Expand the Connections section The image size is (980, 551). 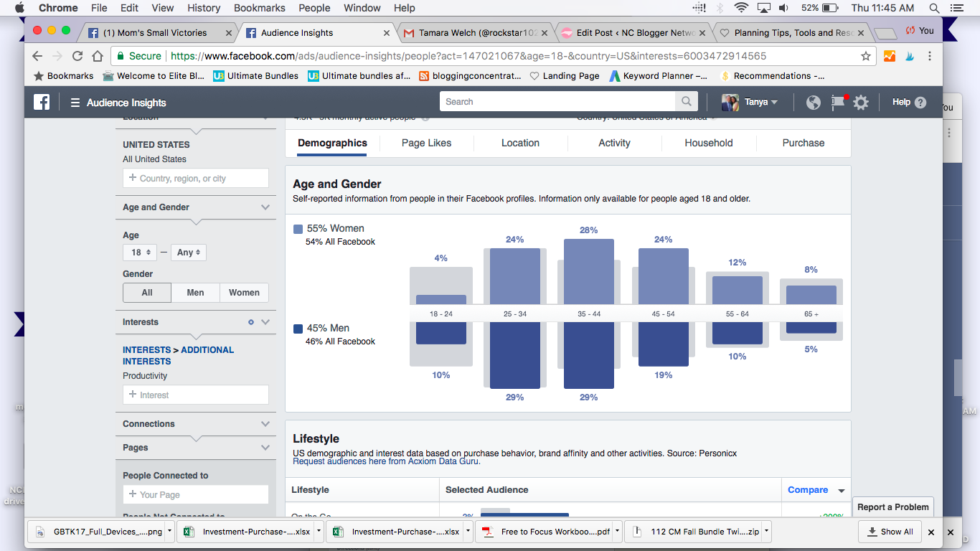(x=265, y=424)
